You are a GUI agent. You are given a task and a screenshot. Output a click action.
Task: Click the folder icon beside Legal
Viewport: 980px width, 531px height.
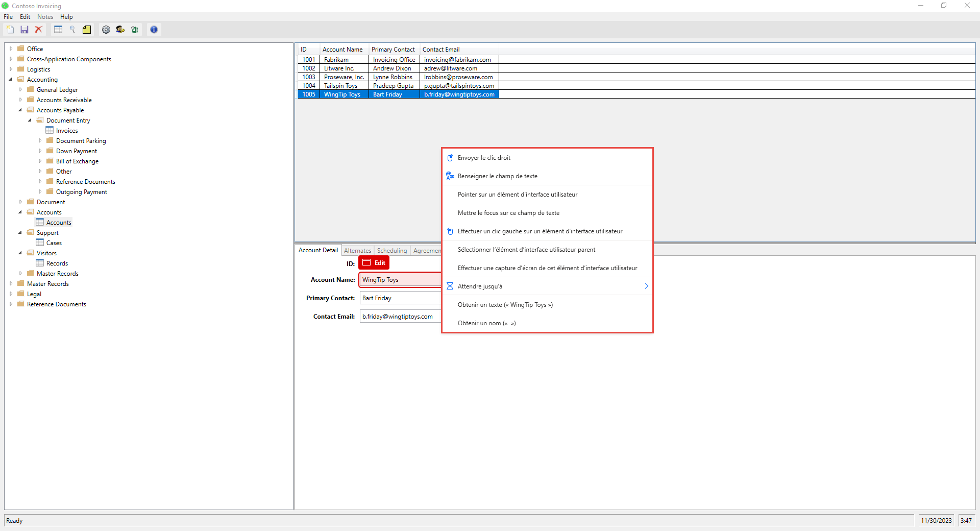point(21,294)
